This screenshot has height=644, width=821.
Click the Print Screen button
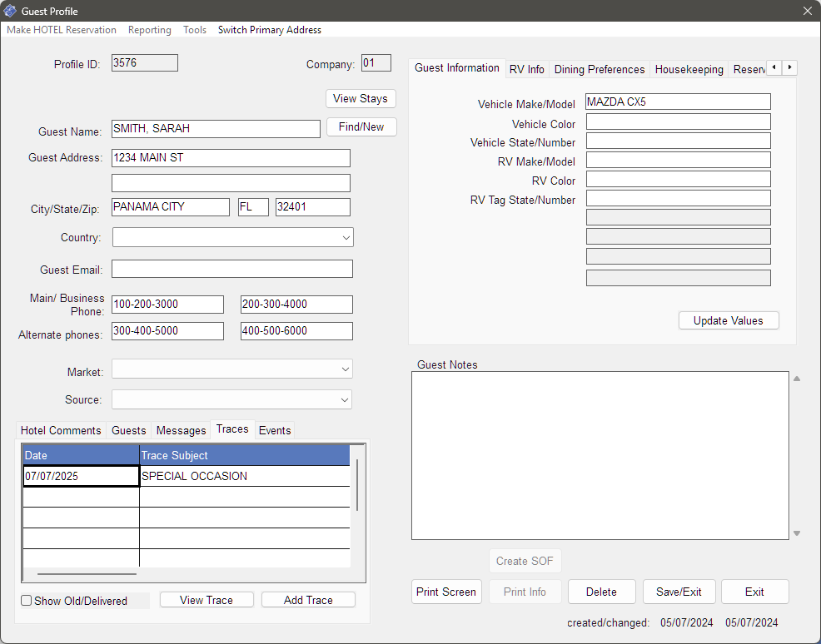446,592
